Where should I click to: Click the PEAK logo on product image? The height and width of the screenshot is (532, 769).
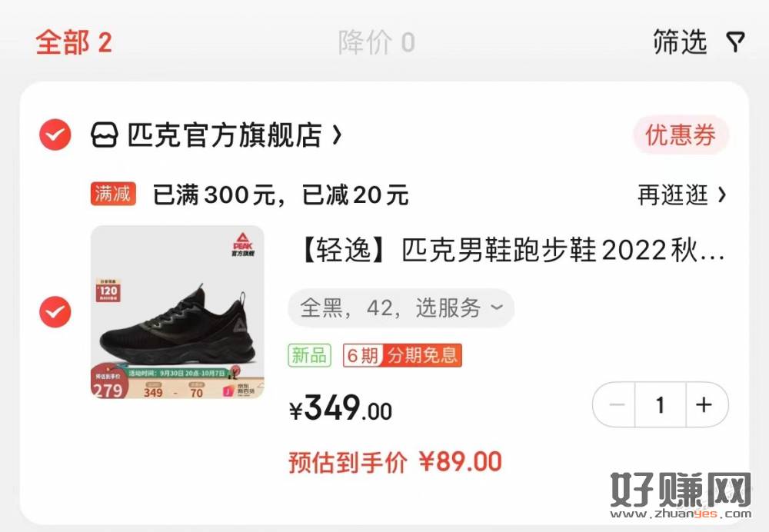[243, 244]
